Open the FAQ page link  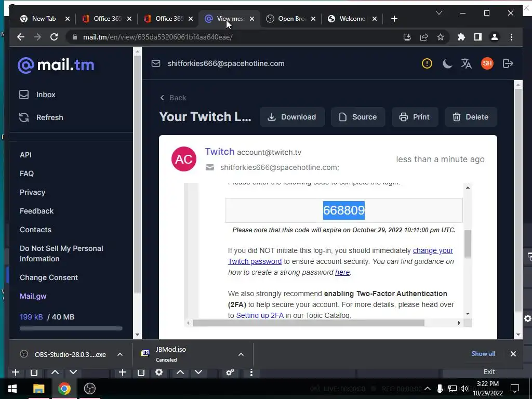click(27, 174)
